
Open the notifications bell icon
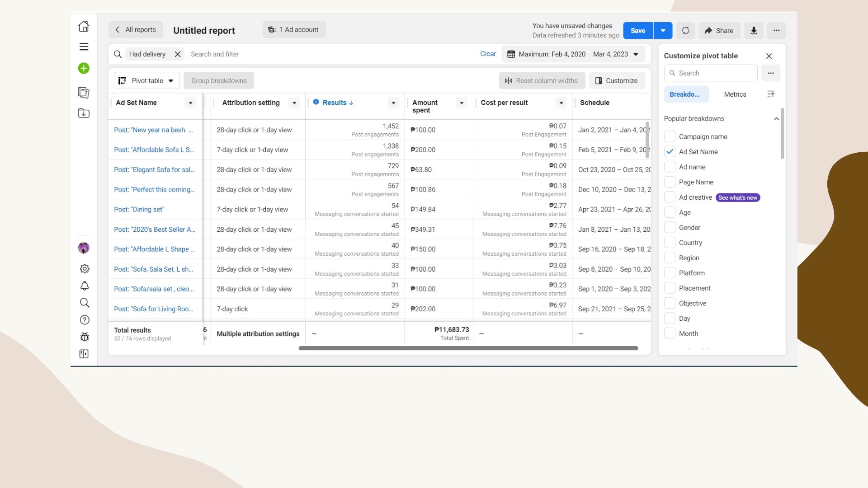click(x=84, y=286)
